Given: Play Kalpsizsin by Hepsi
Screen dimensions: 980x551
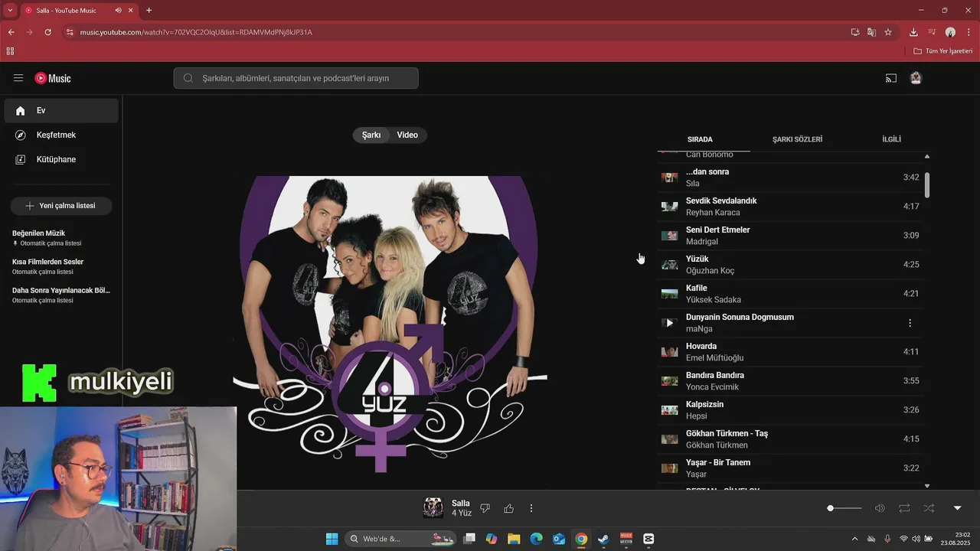Looking at the screenshot, I should pyautogui.click(x=791, y=410).
